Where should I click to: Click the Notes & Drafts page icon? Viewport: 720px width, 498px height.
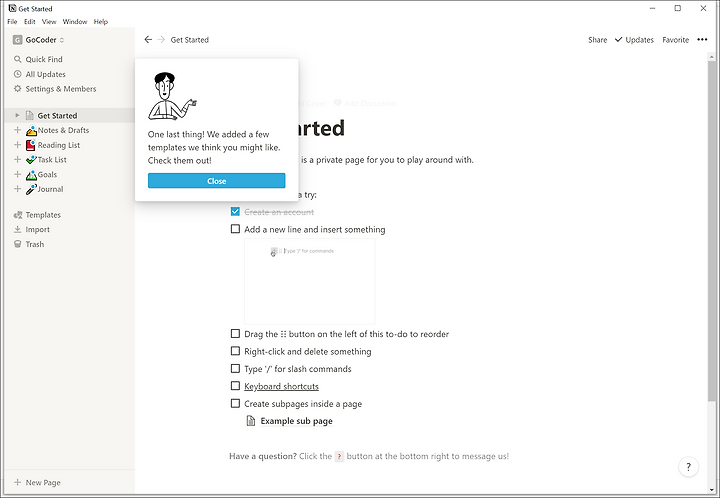point(31,130)
